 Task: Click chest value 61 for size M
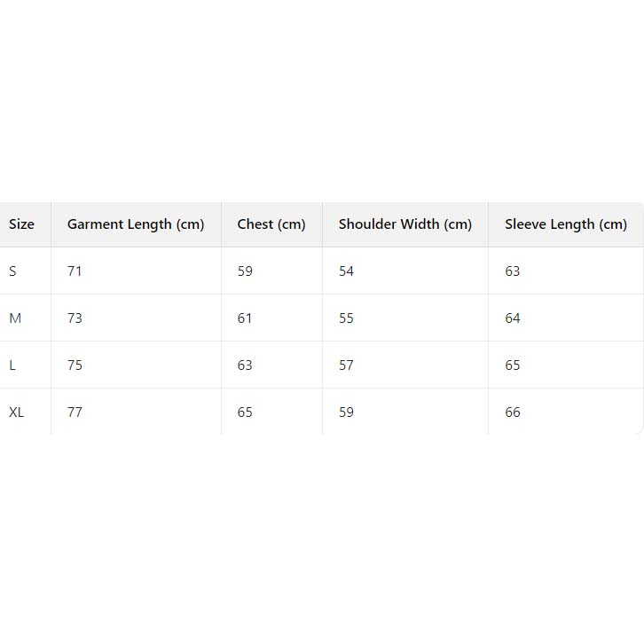click(245, 318)
